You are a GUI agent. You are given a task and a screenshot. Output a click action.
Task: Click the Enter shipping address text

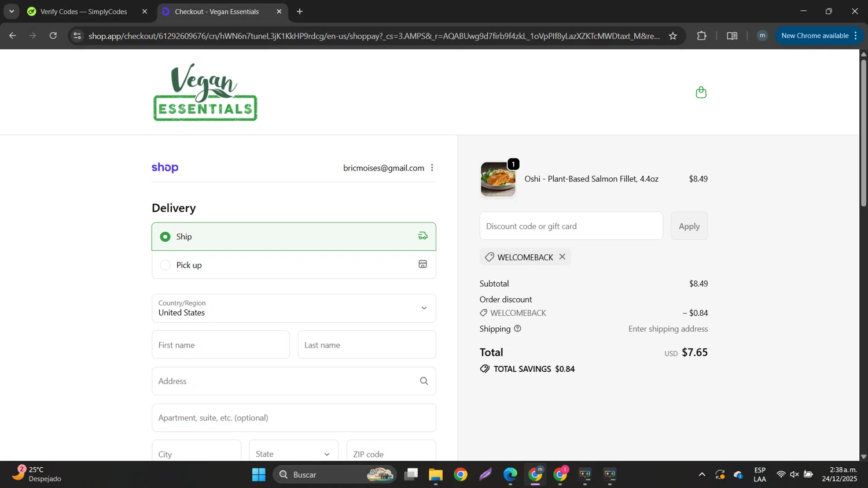pyautogui.click(x=668, y=329)
